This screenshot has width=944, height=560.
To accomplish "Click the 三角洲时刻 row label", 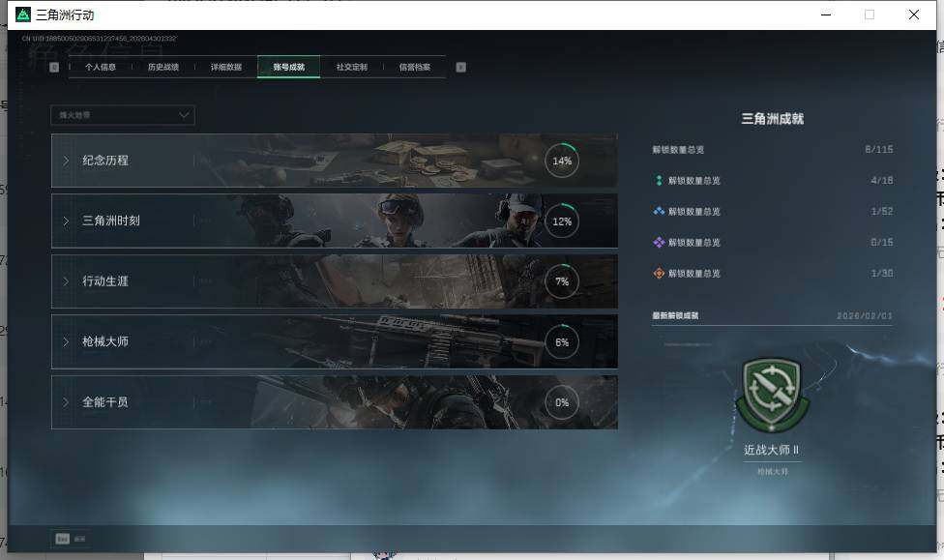I will pyautogui.click(x=111, y=221).
